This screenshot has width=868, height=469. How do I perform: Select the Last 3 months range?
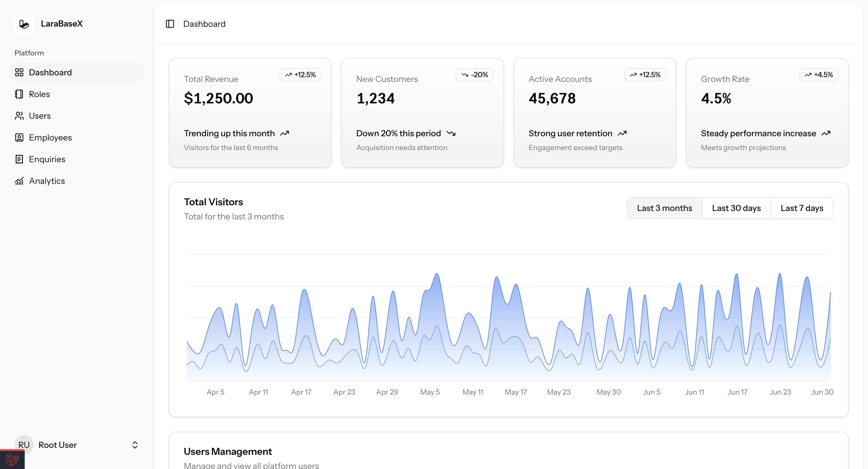click(665, 208)
